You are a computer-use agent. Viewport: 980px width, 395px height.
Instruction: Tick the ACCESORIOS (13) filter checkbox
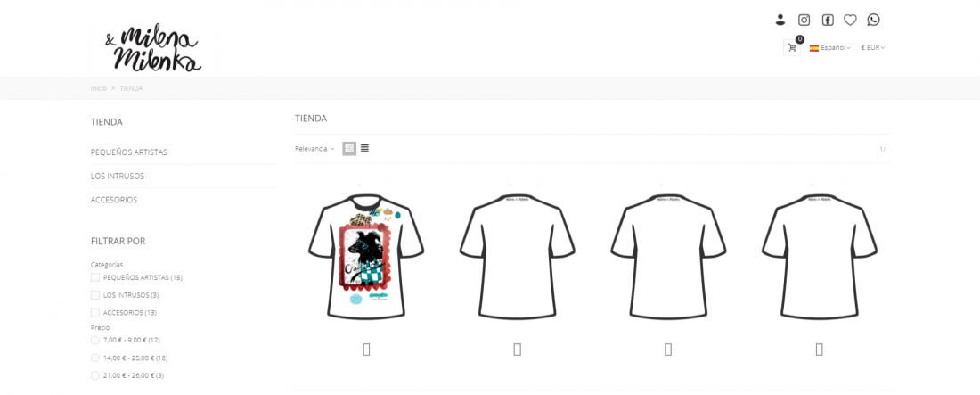tap(95, 312)
